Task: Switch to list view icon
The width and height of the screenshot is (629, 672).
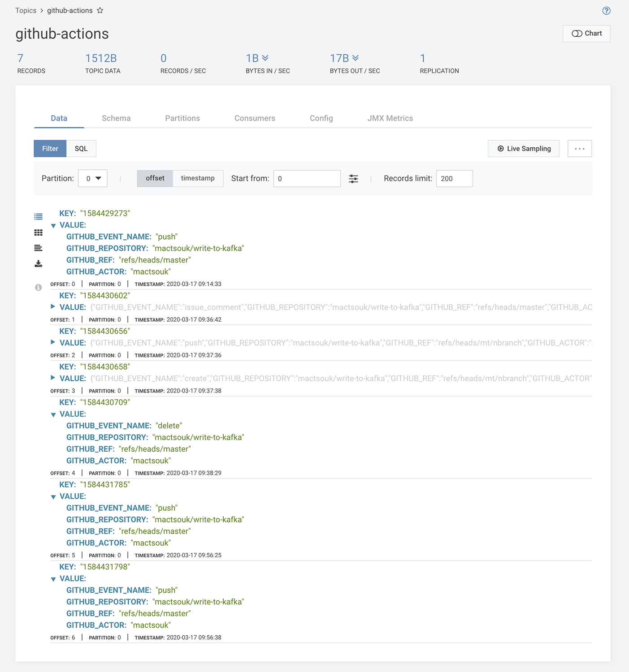Action: (x=39, y=216)
